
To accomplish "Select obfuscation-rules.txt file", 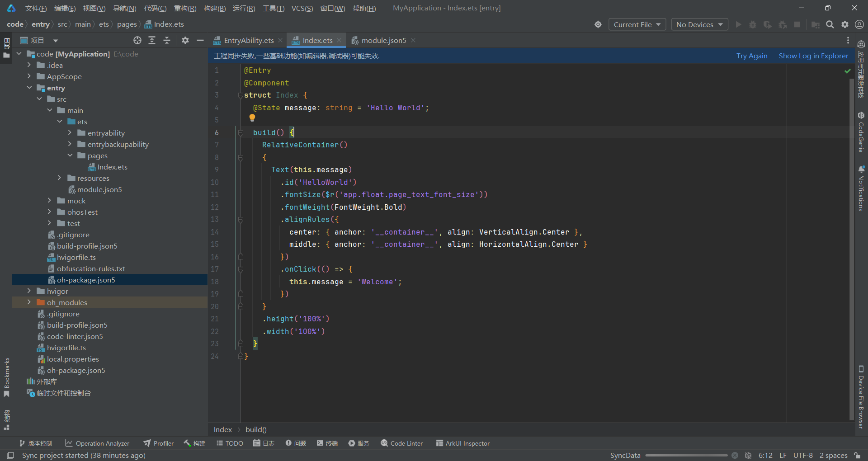I will click(86, 268).
